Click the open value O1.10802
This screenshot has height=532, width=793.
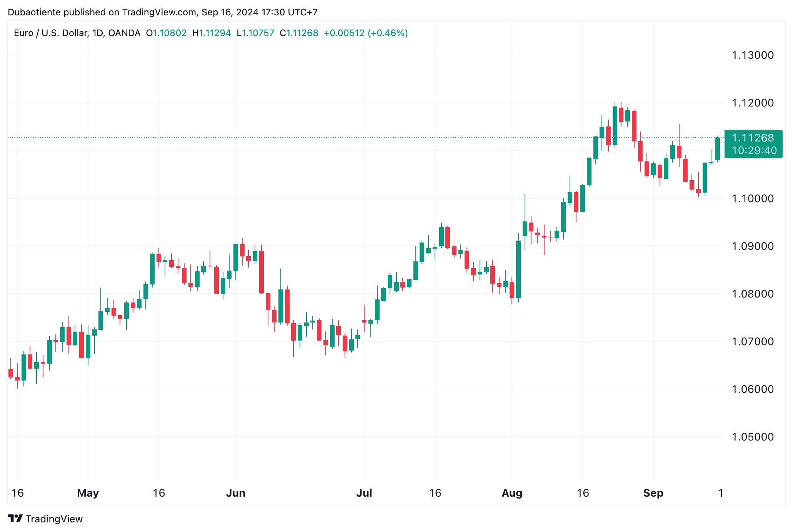(166, 33)
